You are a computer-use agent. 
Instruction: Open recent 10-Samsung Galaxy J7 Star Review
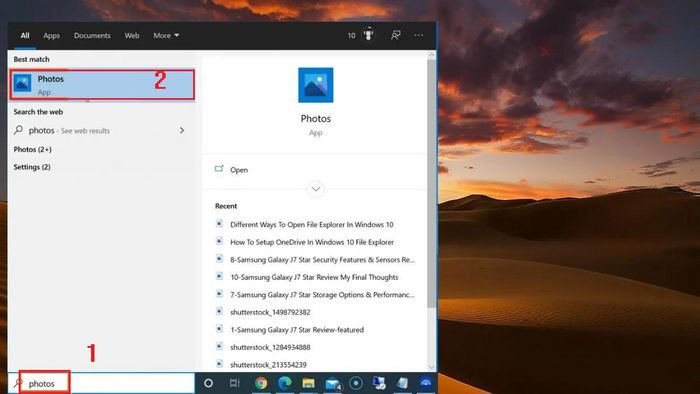[x=314, y=277]
